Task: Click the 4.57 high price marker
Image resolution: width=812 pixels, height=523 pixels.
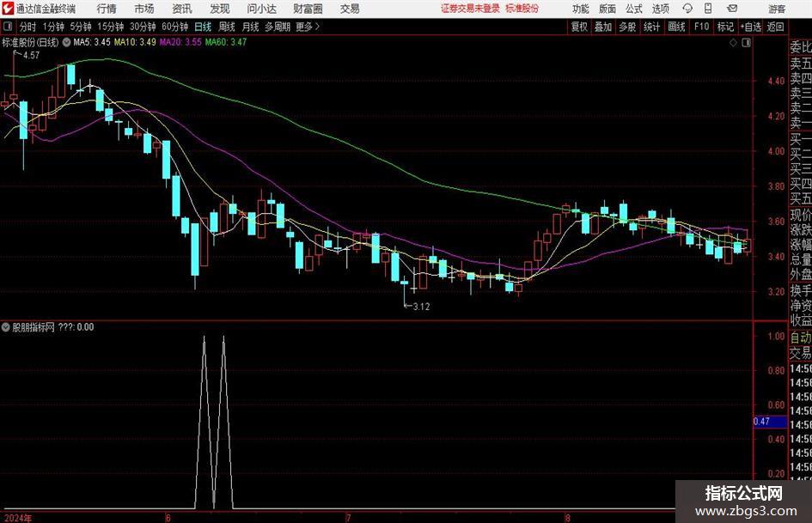Action: pos(31,56)
